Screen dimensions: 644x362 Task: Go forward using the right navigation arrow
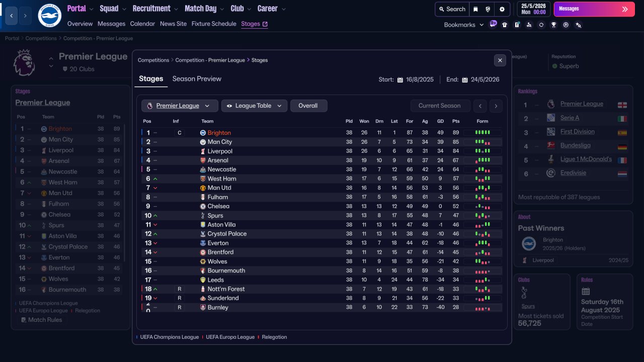click(x=25, y=16)
